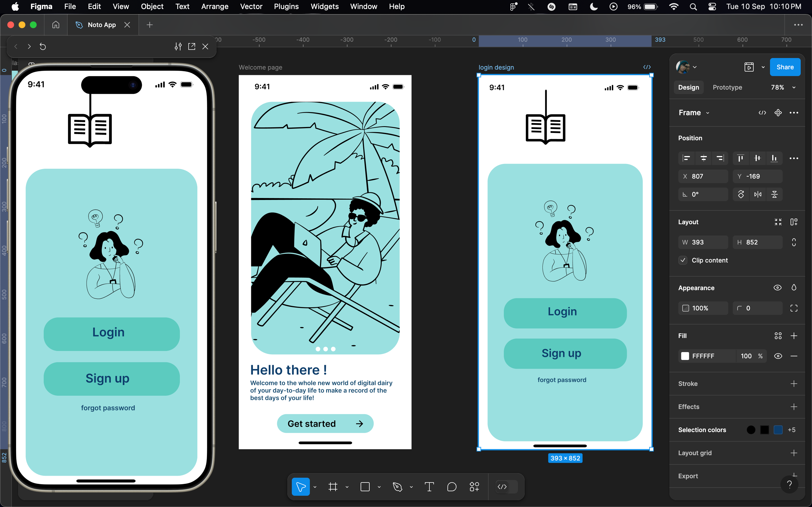This screenshot has width=812, height=507.
Task: Toggle the Clip content checkbox
Action: [683, 260]
